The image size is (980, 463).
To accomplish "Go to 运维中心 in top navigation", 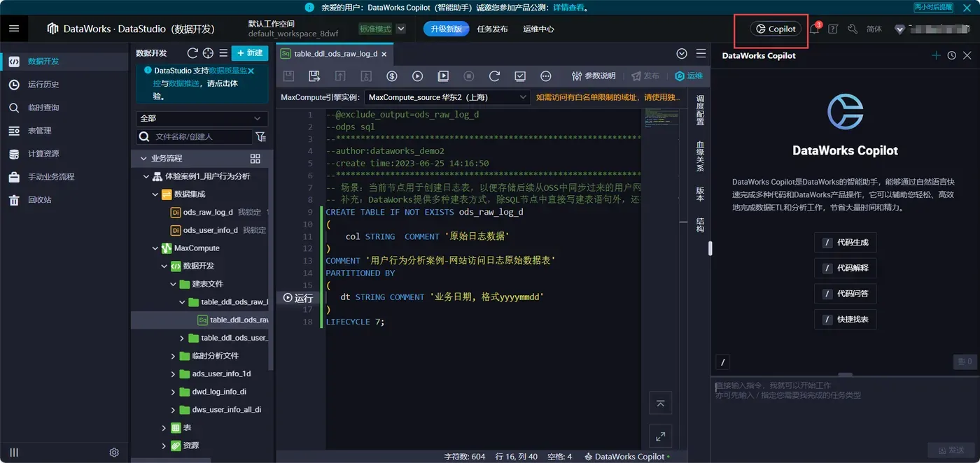I will [x=538, y=29].
